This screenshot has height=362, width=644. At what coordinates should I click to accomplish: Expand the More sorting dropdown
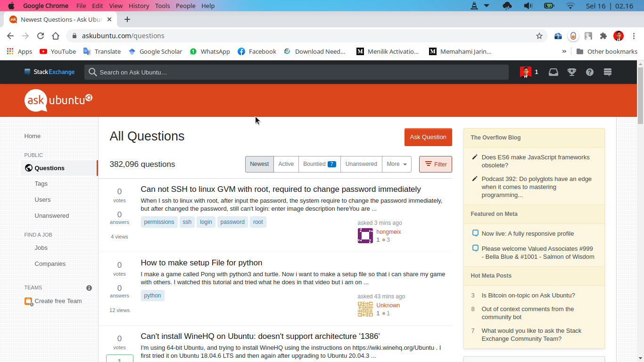tap(396, 164)
